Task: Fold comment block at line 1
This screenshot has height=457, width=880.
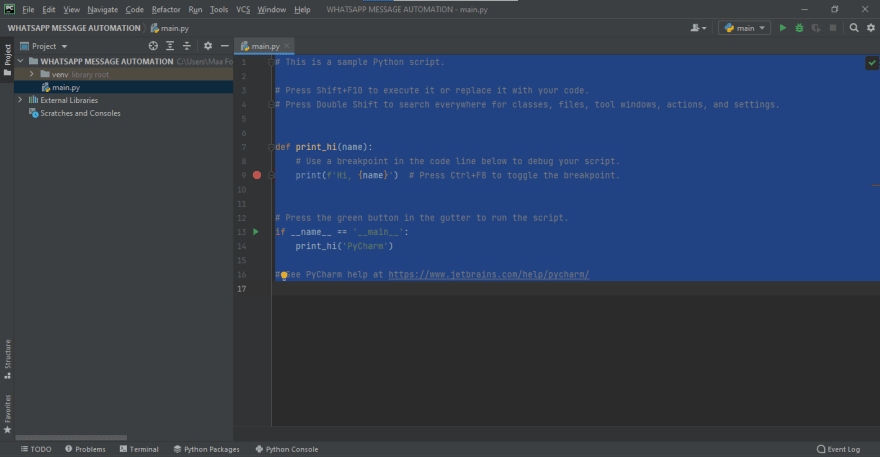Action: click(x=271, y=62)
